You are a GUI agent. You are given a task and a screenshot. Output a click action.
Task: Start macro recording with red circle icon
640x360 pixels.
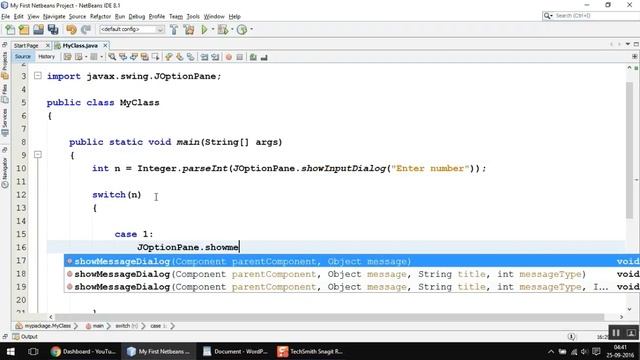click(229, 57)
